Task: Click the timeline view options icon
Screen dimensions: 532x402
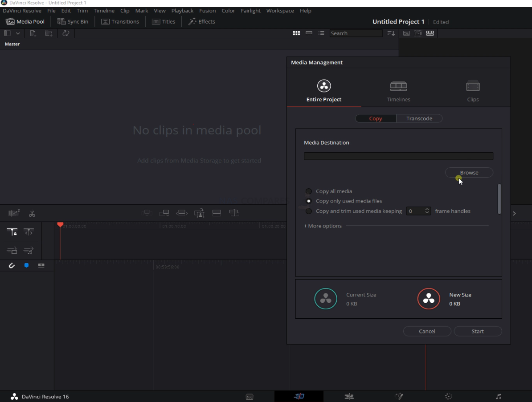Action: [x=41, y=265]
